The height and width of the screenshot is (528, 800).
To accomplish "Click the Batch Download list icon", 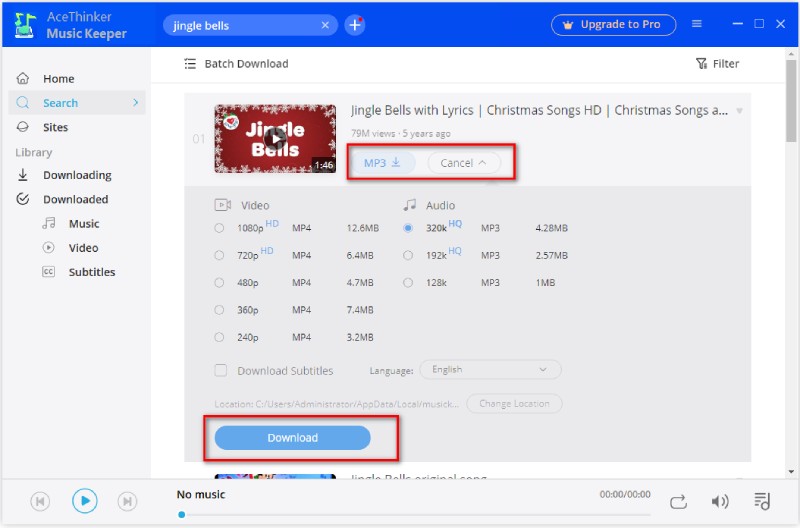I will tap(190, 64).
